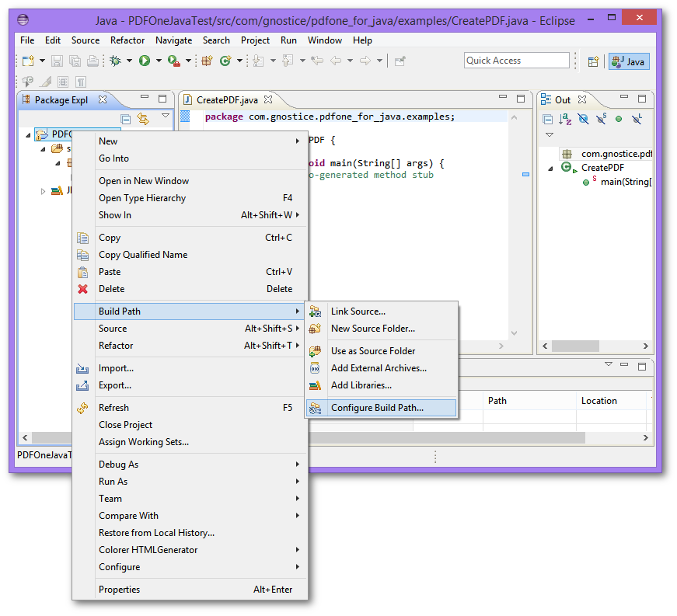Image resolution: width=677 pixels, height=616 pixels.
Task: Click the Save All toolbar icon
Action: [x=75, y=61]
